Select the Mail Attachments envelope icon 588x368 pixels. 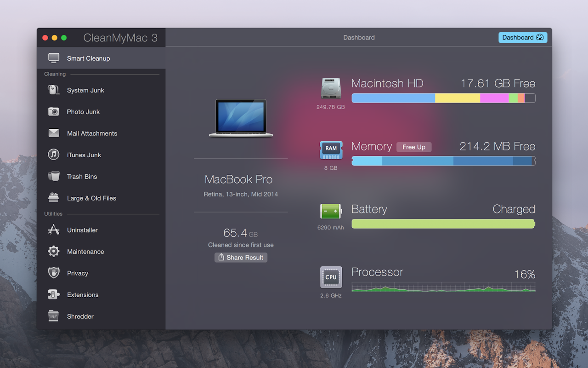pyautogui.click(x=54, y=133)
